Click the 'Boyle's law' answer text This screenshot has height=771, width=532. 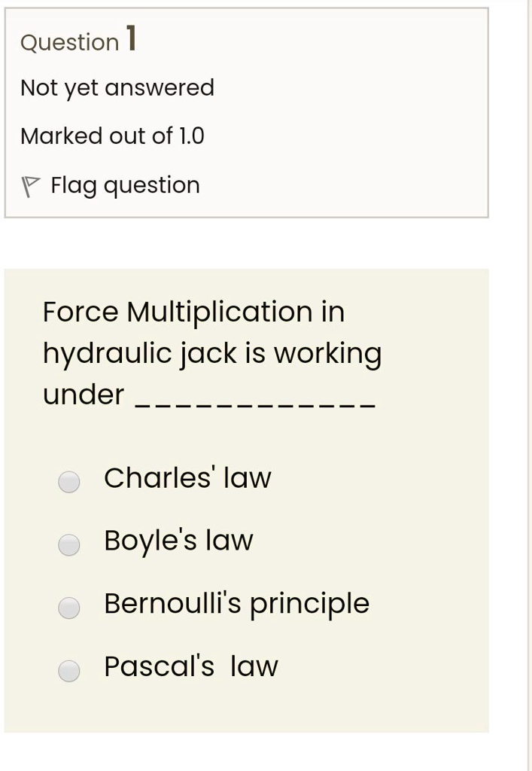coord(178,540)
